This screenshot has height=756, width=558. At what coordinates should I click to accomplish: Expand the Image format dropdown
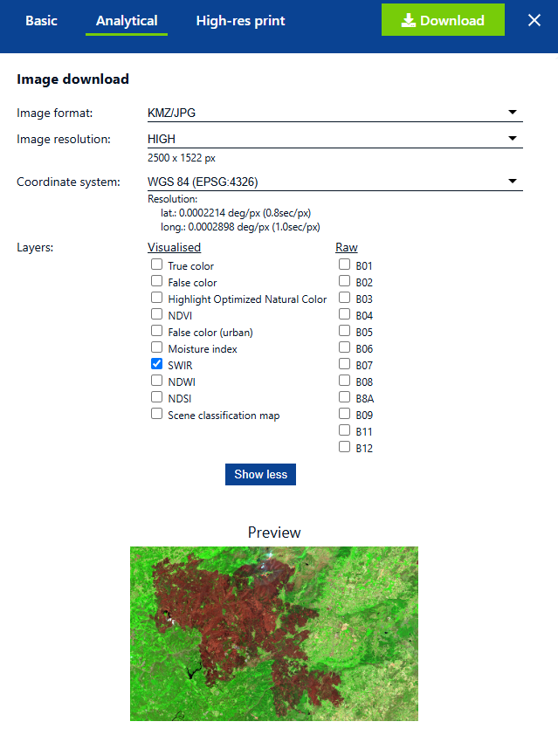click(334, 112)
